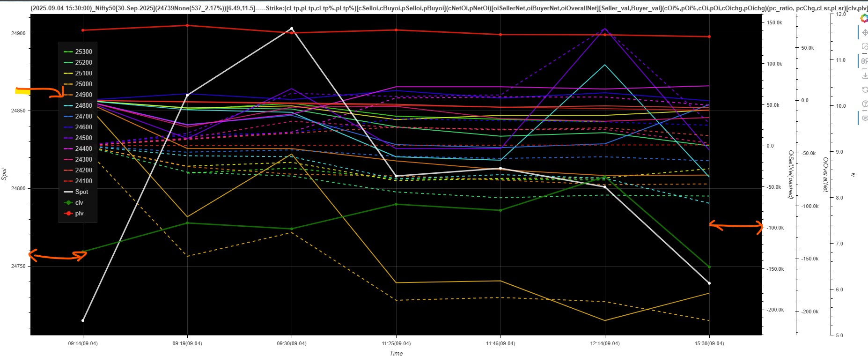The width and height of the screenshot is (868, 356).
Task: Click the 15:30(09-04) time axis label
Action: 709,343
